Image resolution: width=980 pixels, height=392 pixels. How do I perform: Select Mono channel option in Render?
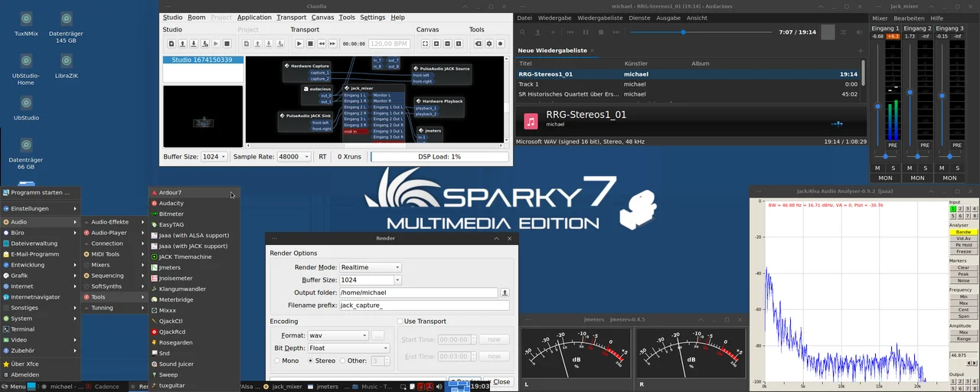[287, 361]
